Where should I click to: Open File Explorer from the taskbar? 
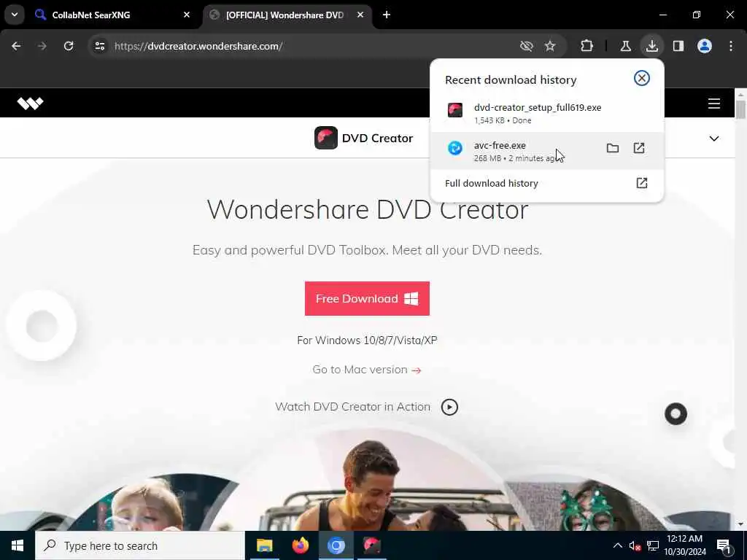(264, 545)
